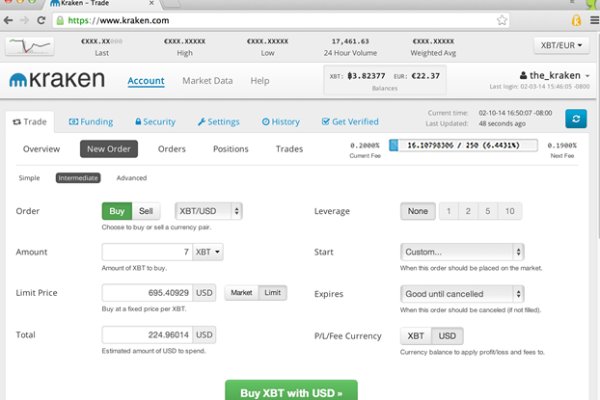Image resolution: width=600 pixels, height=400 pixels.
Task: Open the Help menu
Action: (x=260, y=81)
